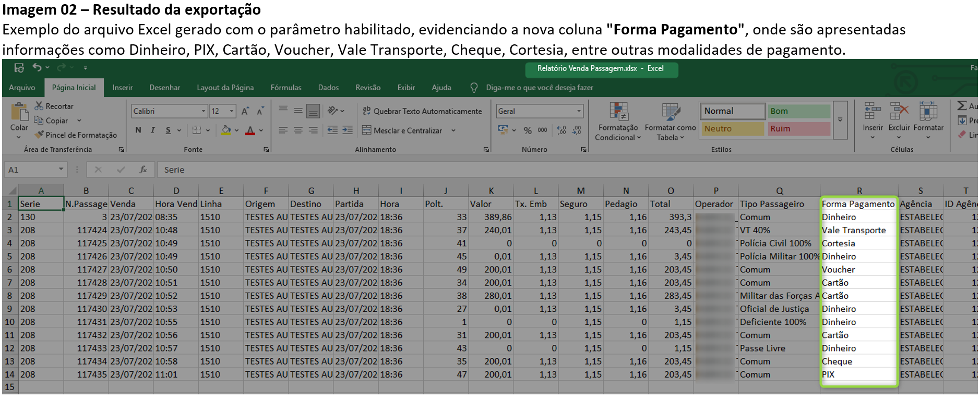
Task: Decrease font size with the smaller A icon
Action: [x=260, y=111]
